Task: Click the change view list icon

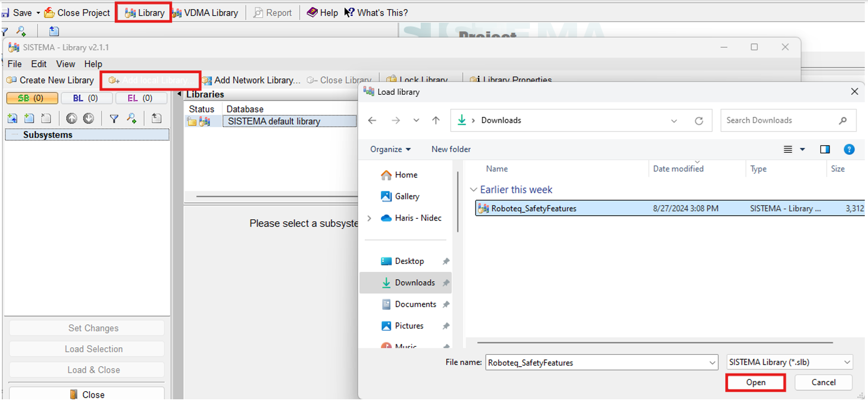Action: [788, 150]
